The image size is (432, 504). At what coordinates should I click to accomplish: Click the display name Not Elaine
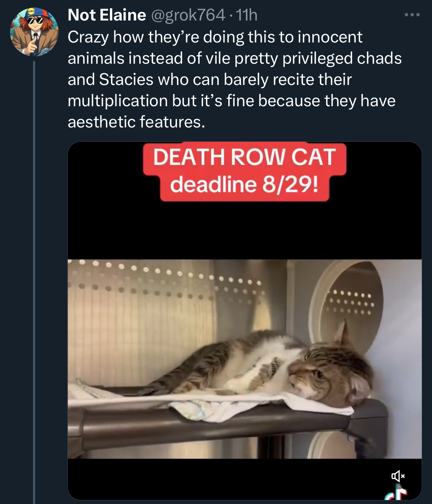(x=107, y=15)
